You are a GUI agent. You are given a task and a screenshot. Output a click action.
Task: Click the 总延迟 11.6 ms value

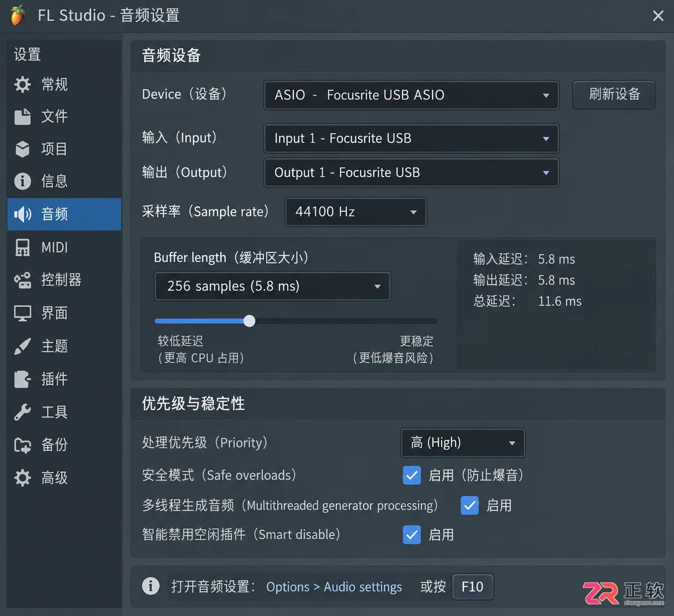pyautogui.click(x=560, y=301)
